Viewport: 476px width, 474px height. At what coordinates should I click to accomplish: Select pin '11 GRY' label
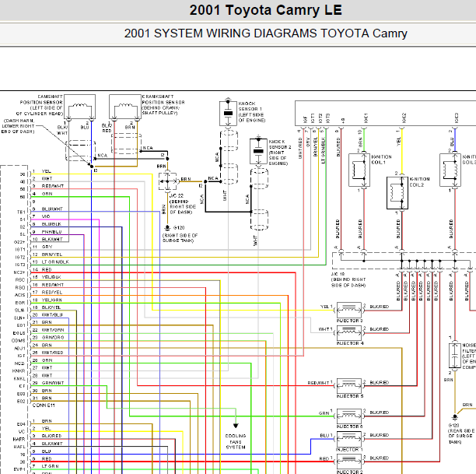click(43, 247)
